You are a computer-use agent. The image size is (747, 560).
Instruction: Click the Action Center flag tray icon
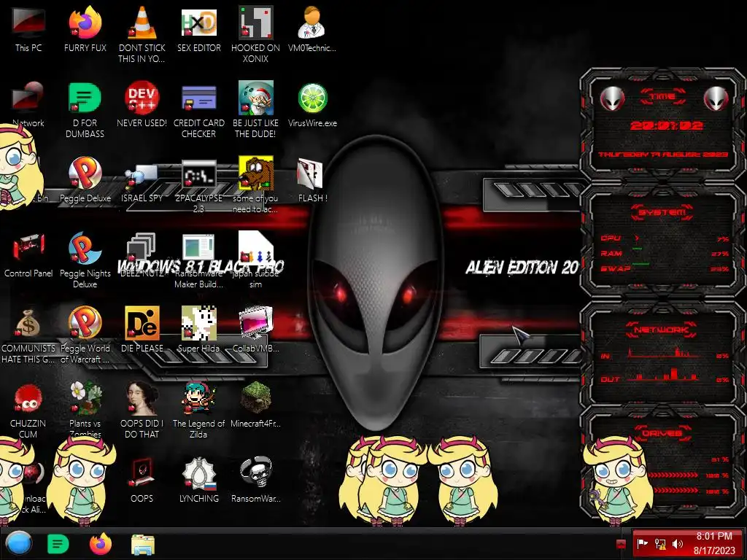(x=643, y=543)
